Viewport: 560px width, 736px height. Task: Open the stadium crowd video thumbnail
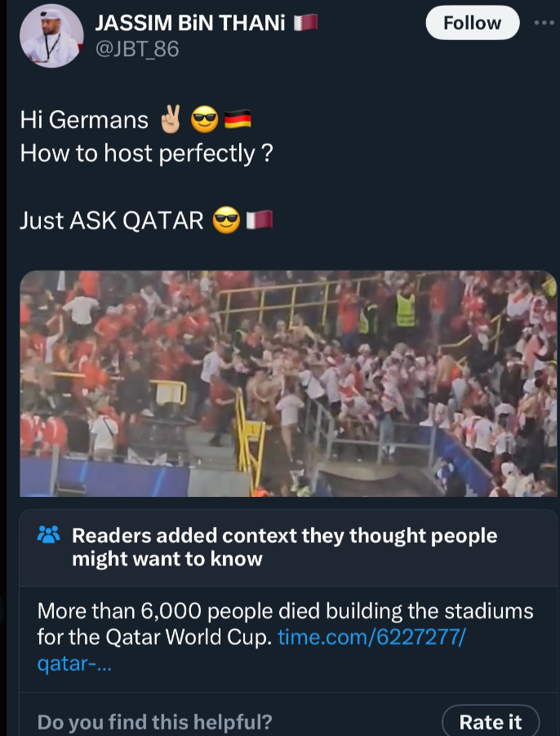(x=287, y=384)
